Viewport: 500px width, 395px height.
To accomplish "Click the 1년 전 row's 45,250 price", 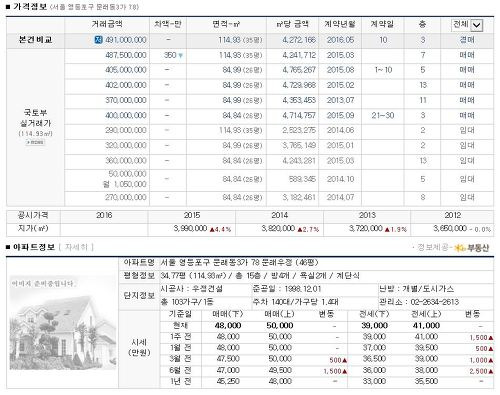I will point(228,381).
